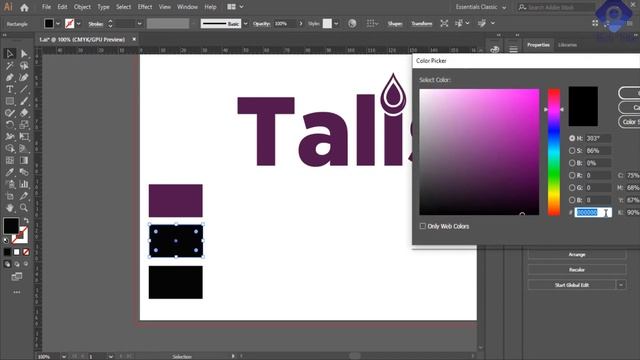The image size is (640, 360).
Task: Pick the Mesh tool
Action: coord(10,160)
